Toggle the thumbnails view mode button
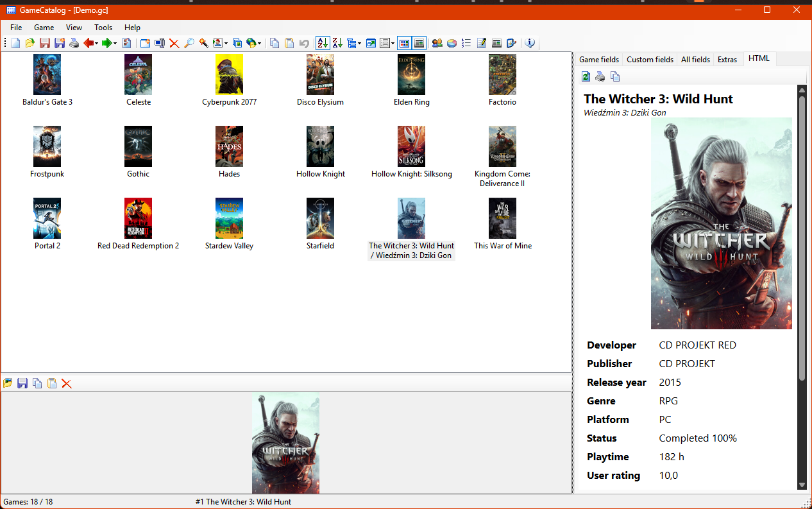 pyautogui.click(x=404, y=43)
